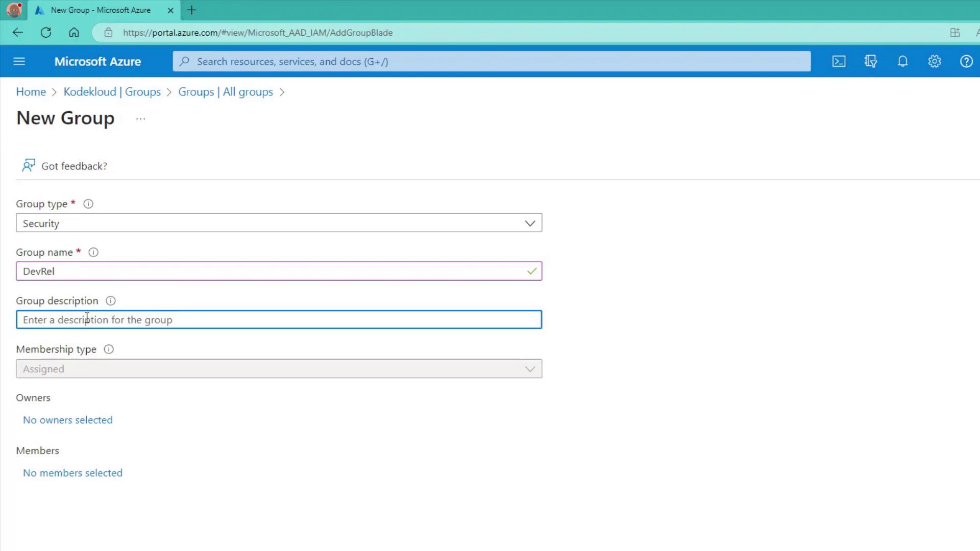Image resolution: width=980 pixels, height=551 pixels.
Task: Navigate to Groups | All groups breadcrumb
Action: coord(225,92)
